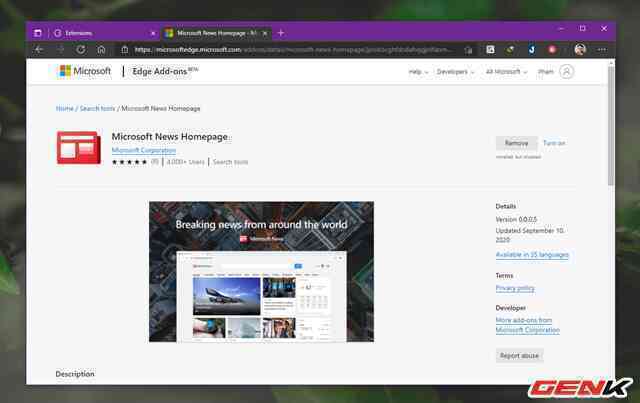Select the Microsoft News Homepage tab
Image resolution: width=640 pixels, height=403 pixels.
(x=216, y=33)
